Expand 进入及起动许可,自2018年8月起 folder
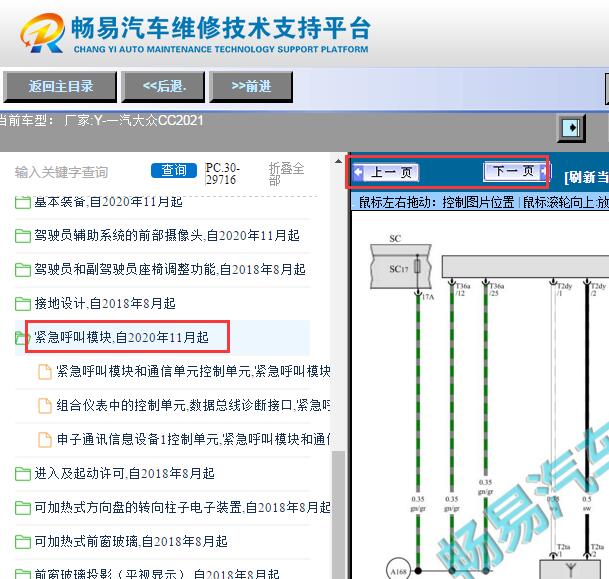Screen dimensions: 609x579 coord(124,473)
